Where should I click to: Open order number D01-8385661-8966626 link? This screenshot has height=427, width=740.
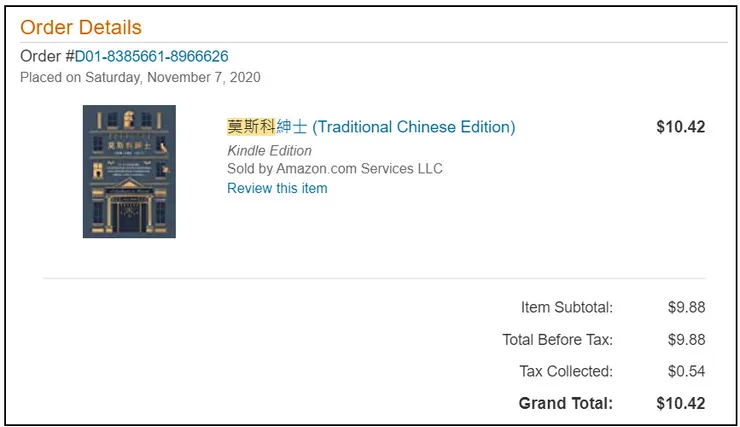(151, 56)
